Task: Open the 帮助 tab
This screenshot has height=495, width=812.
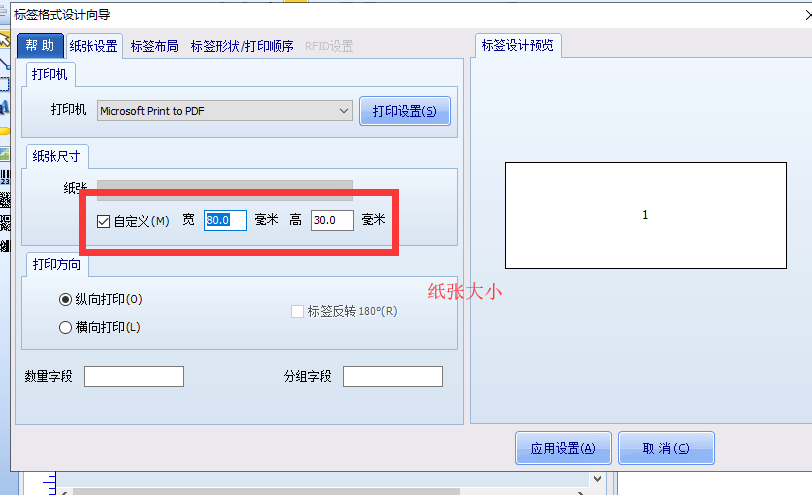Action: (40, 45)
